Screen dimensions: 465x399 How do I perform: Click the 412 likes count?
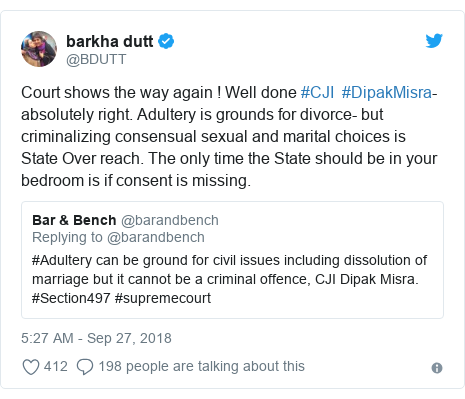[x=56, y=366]
